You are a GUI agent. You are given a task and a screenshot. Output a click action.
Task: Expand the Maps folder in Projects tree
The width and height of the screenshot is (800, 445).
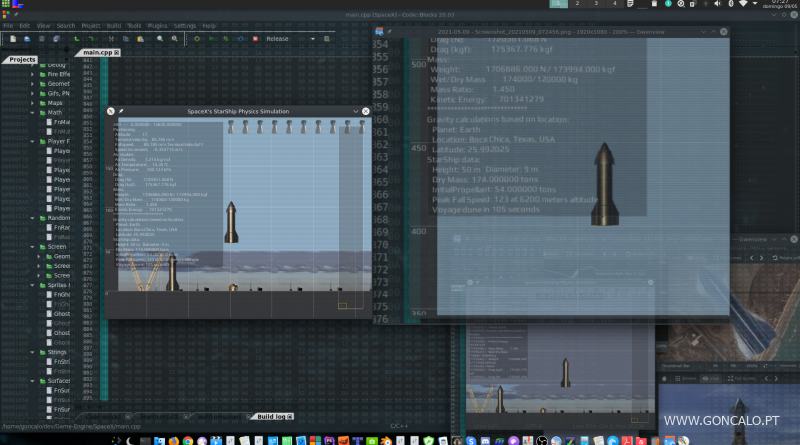(32, 102)
